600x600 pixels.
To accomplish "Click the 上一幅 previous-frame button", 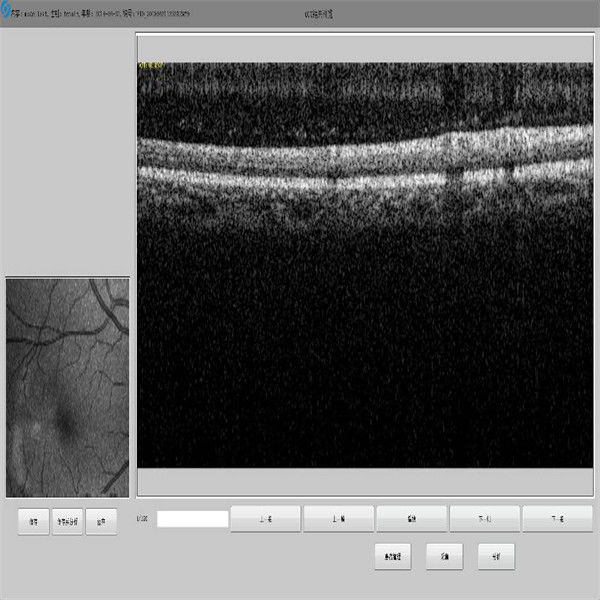I will click(x=339, y=519).
